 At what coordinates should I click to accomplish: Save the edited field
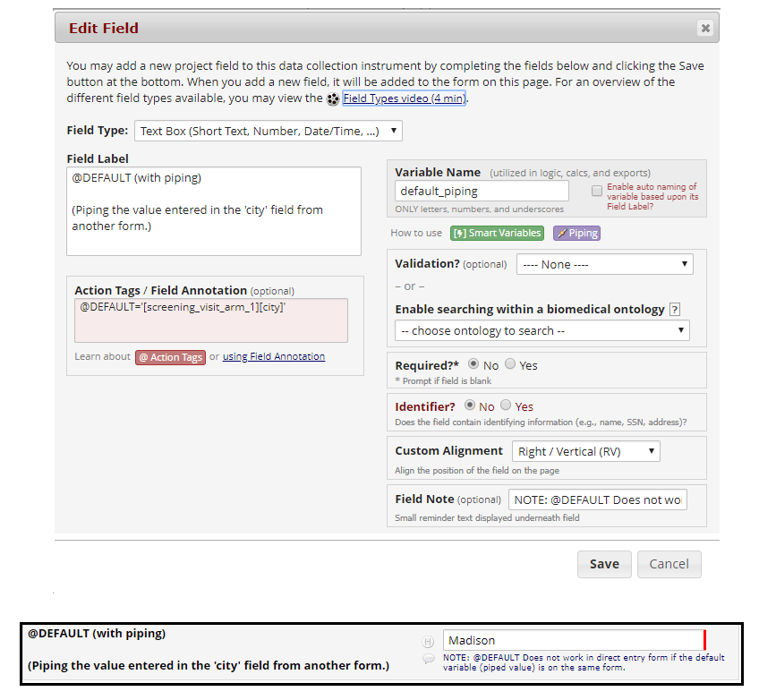point(604,564)
